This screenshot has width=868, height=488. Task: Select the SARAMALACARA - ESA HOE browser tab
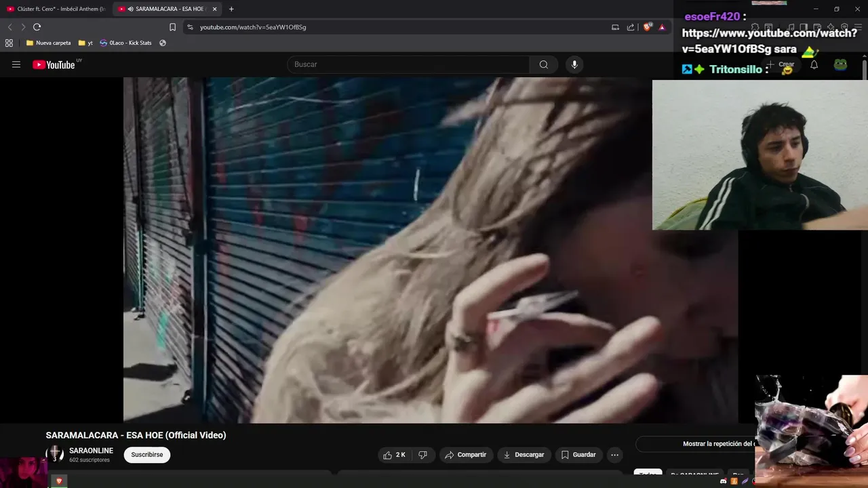coord(166,9)
